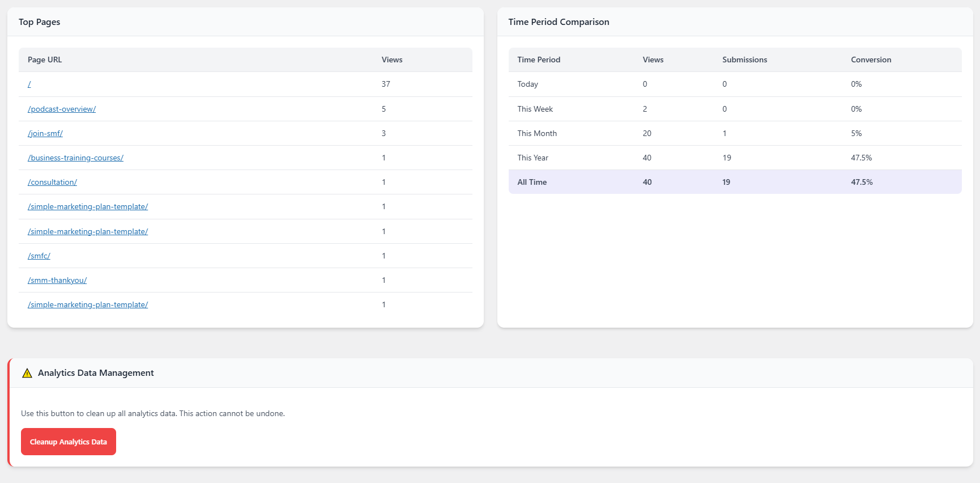
Task: Open the /podcast-overview/ page link
Action: (x=62, y=109)
